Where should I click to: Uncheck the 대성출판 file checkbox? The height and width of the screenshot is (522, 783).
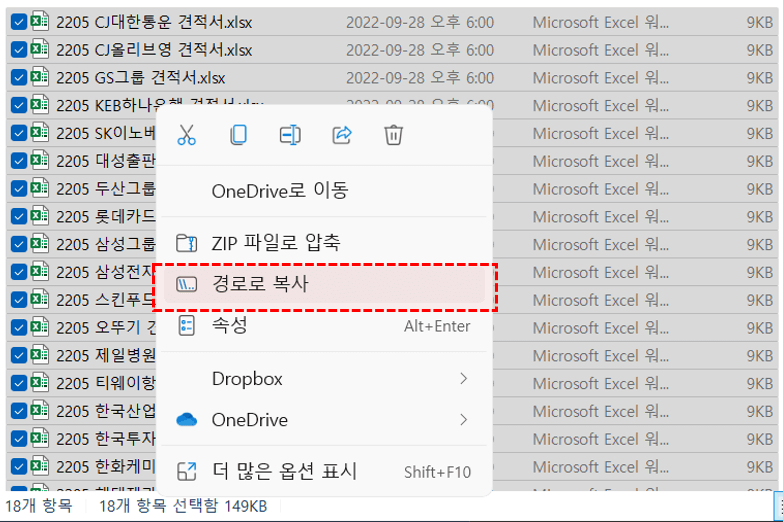click(18, 161)
